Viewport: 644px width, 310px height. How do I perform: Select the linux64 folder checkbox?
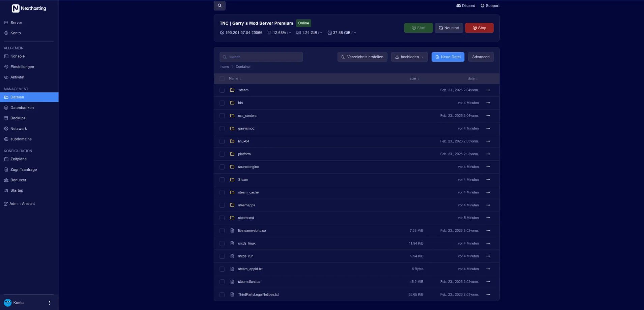tap(222, 142)
